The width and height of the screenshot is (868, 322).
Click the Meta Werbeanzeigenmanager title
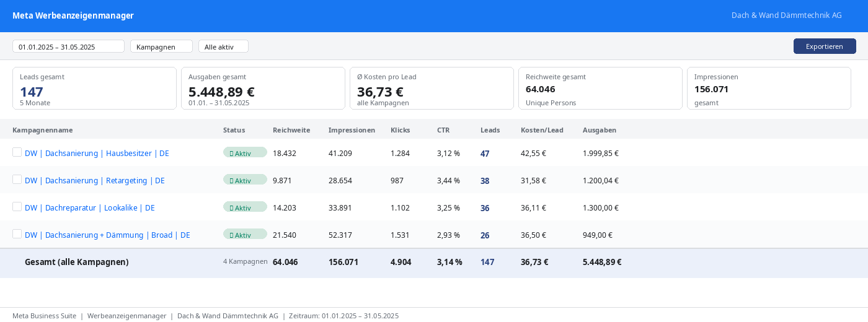coord(73,15)
